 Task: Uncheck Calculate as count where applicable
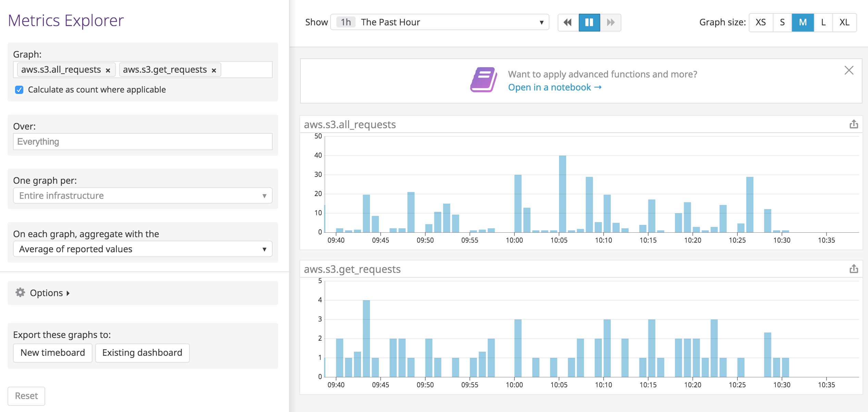[19, 90]
